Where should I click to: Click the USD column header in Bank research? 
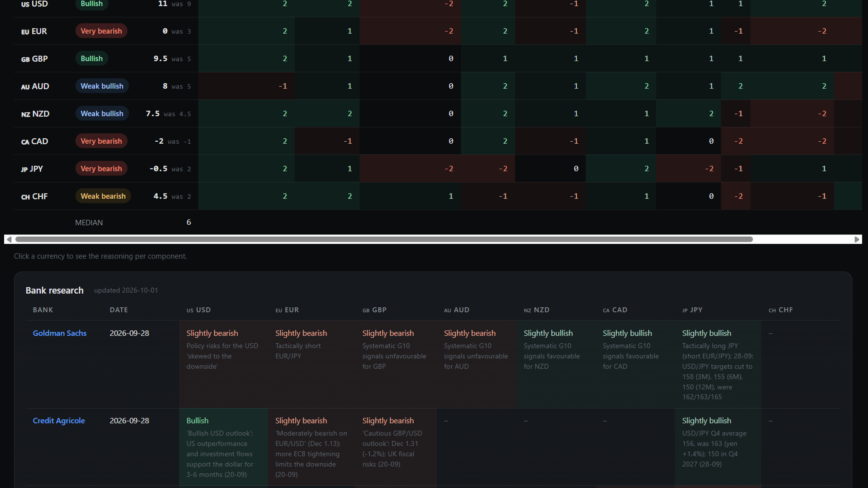[x=199, y=310]
